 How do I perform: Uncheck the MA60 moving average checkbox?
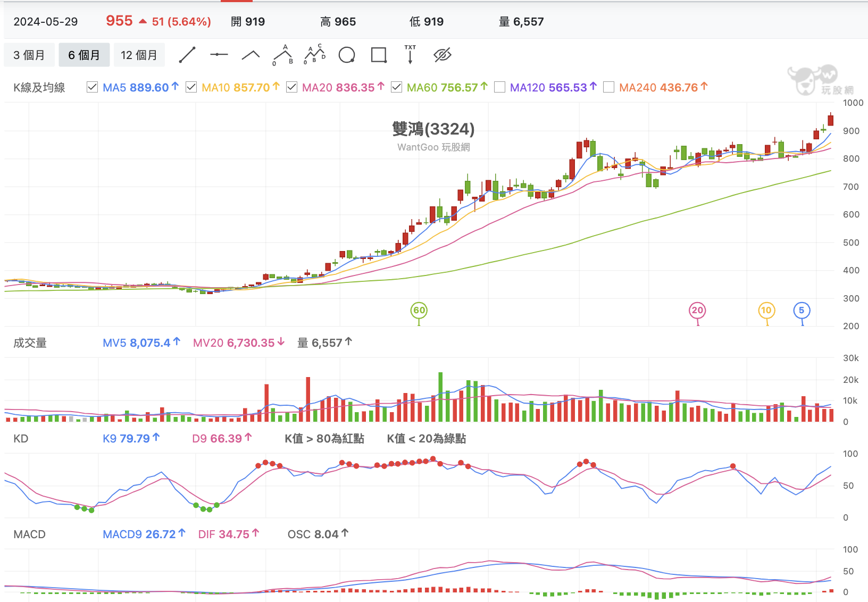click(x=396, y=87)
